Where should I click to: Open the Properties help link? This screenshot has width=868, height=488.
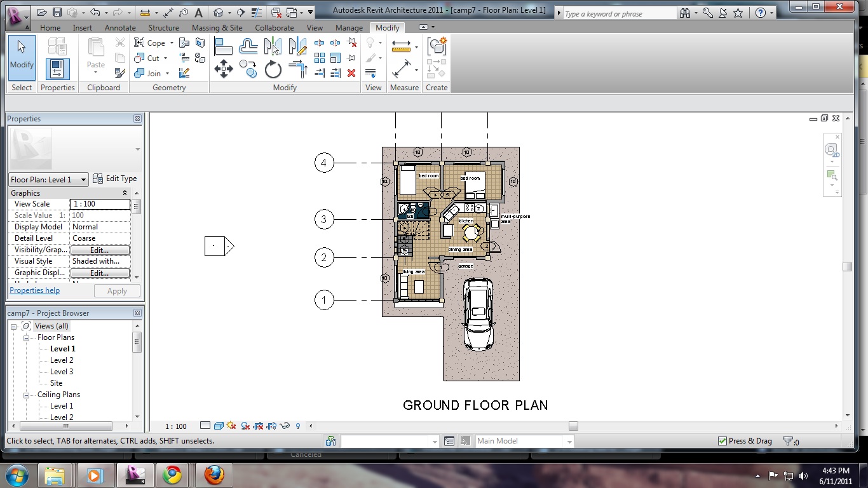(x=34, y=290)
